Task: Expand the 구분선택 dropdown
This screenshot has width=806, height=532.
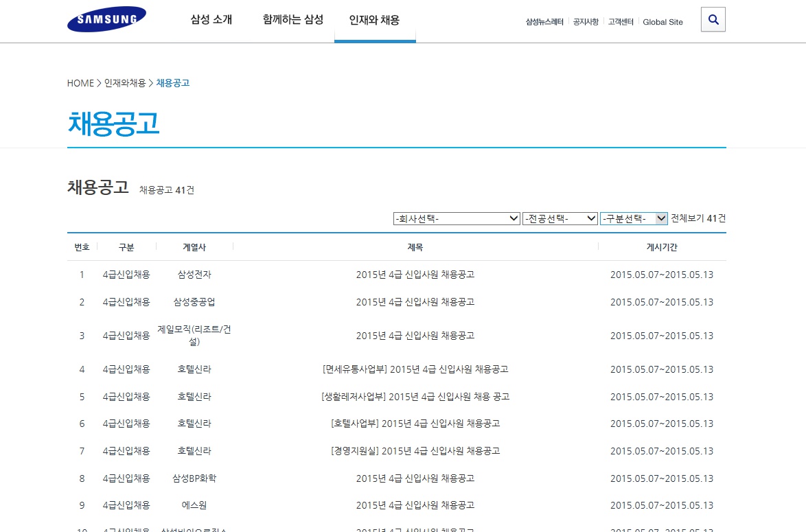Action: pos(634,218)
